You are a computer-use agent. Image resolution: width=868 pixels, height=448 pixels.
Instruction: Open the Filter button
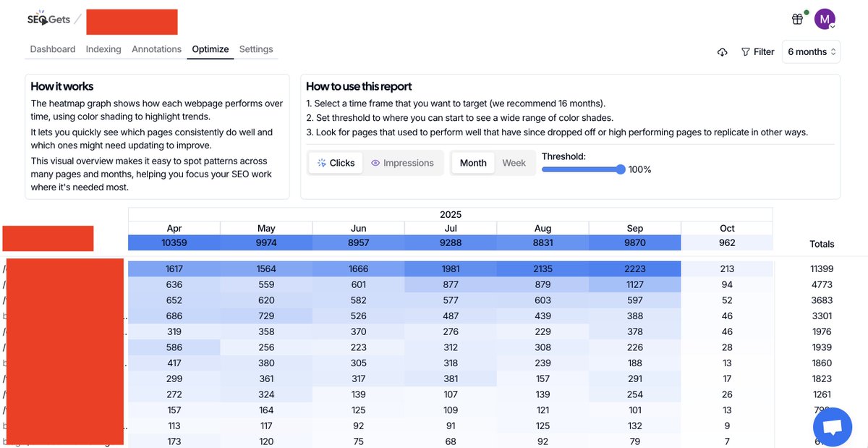[x=757, y=52]
